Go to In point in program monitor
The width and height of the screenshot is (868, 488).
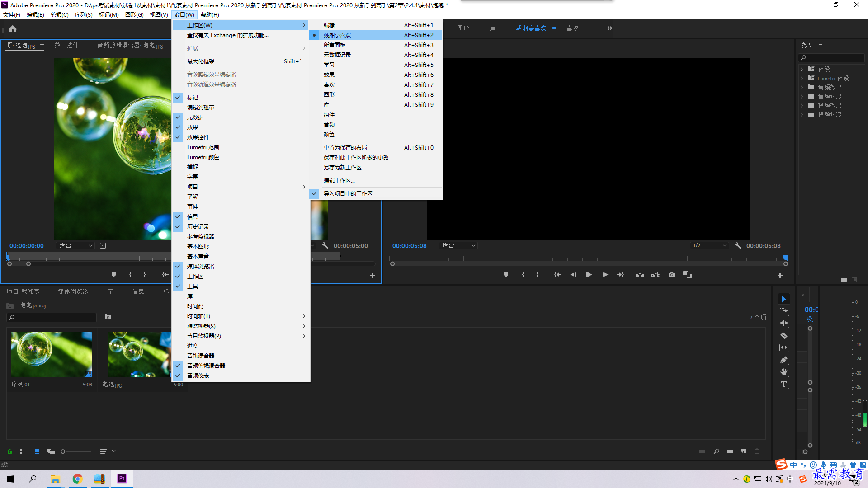[558, 275]
